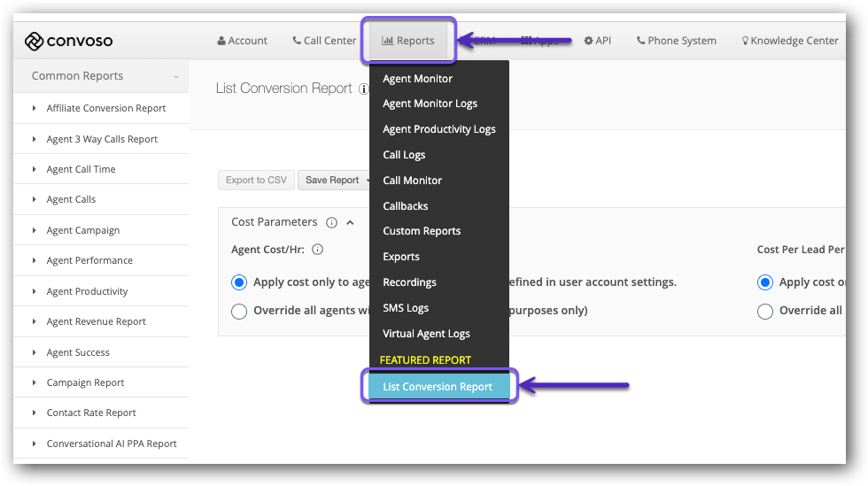Open the Phone System menu
The image size is (868, 486).
[677, 41]
